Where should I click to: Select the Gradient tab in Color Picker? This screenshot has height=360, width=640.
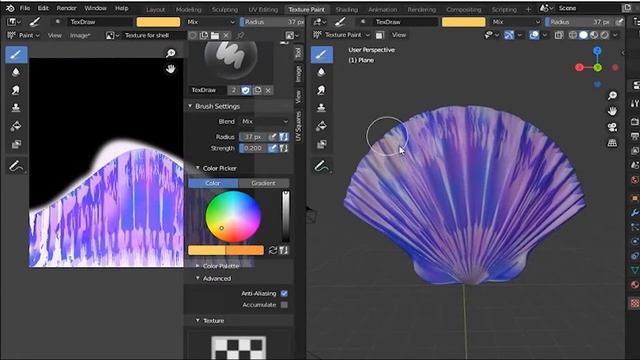(x=263, y=183)
